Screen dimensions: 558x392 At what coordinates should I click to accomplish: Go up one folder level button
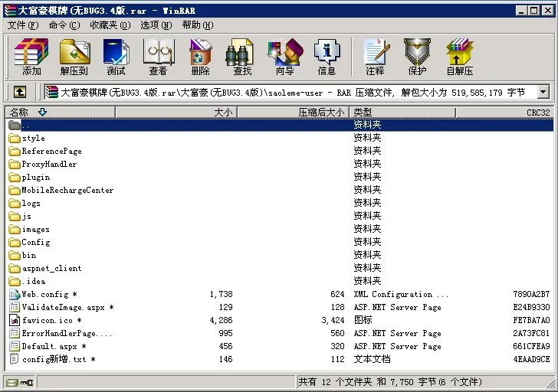point(20,92)
